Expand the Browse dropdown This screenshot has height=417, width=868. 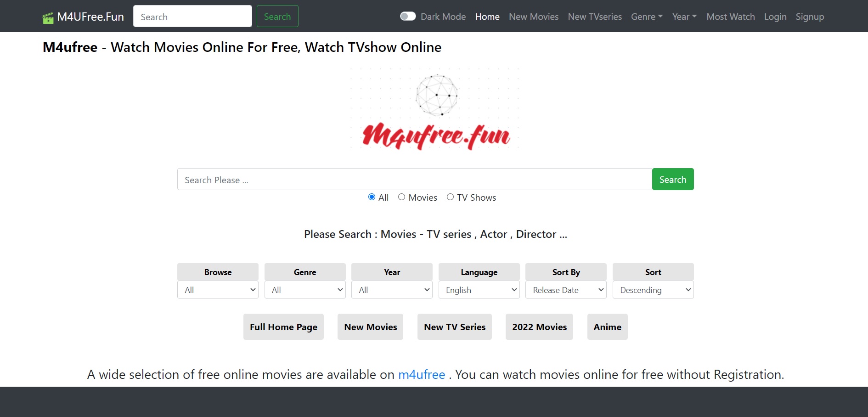coord(218,290)
